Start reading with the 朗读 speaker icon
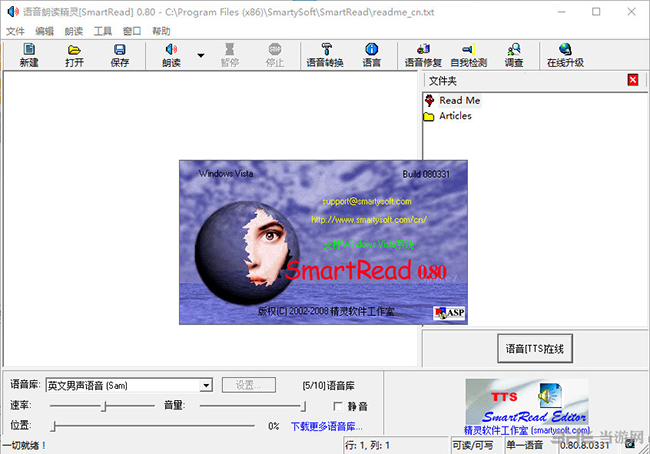 click(171, 55)
